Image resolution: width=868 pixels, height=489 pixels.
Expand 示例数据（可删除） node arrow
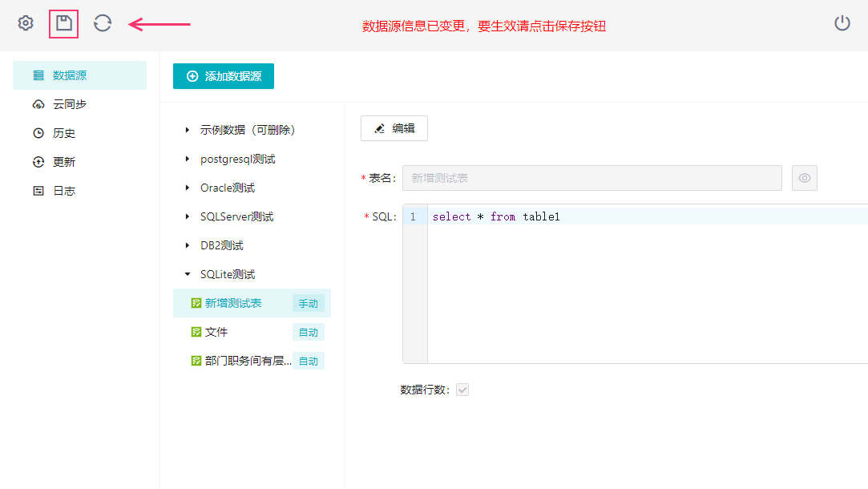coord(187,130)
